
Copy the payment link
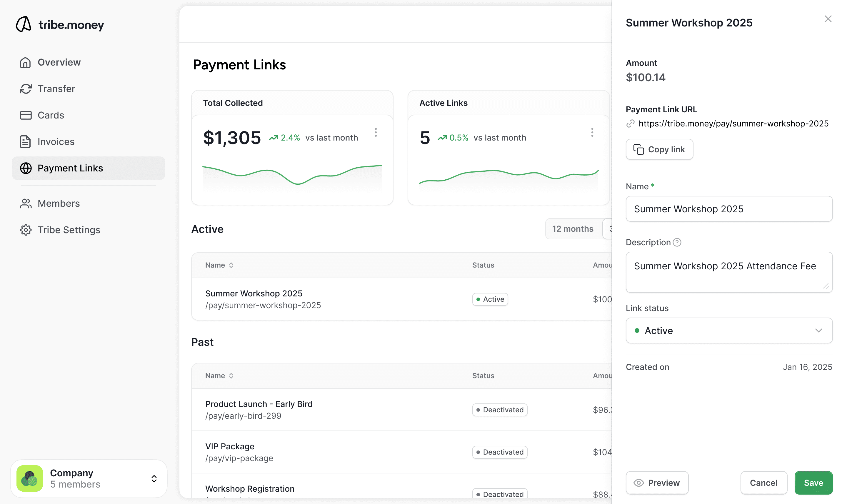659,150
